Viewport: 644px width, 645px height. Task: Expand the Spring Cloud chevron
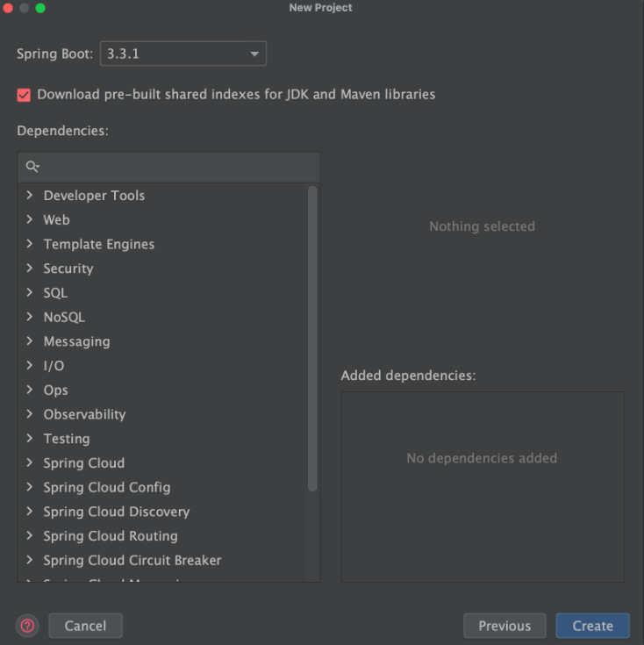[x=30, y=462]
